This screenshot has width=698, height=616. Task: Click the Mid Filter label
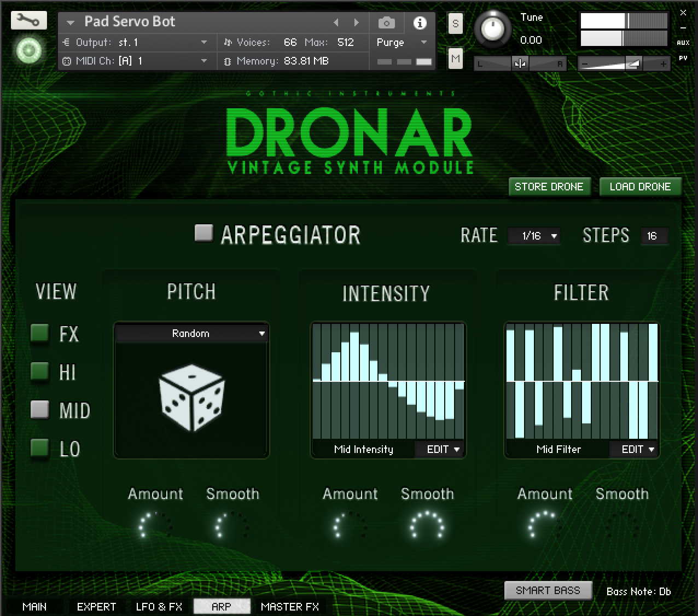[x=559, y=449]
